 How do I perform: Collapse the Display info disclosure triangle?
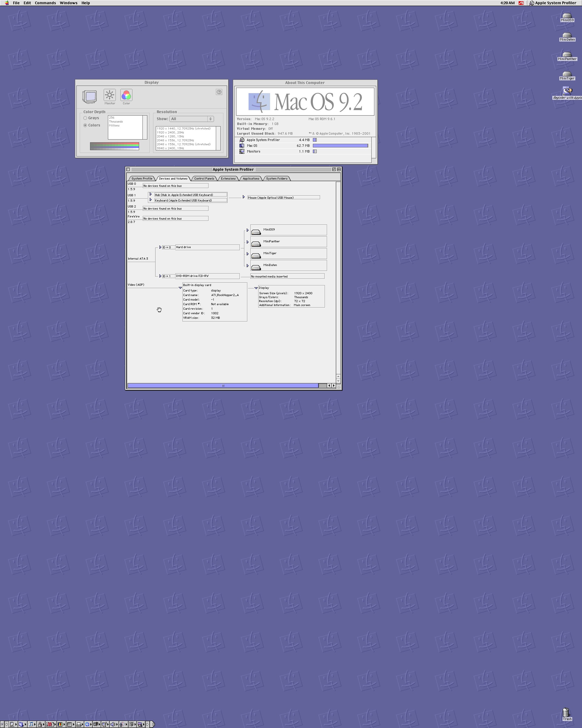pos(256,288)
